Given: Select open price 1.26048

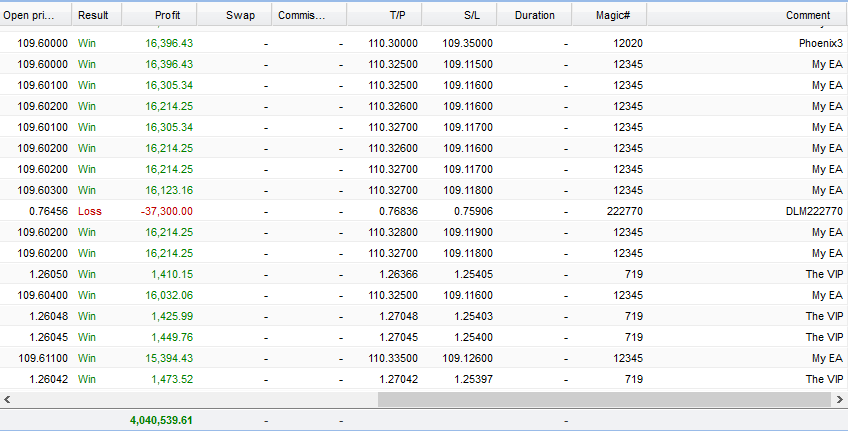Looking at the screenshot, I should click(49, 316).
